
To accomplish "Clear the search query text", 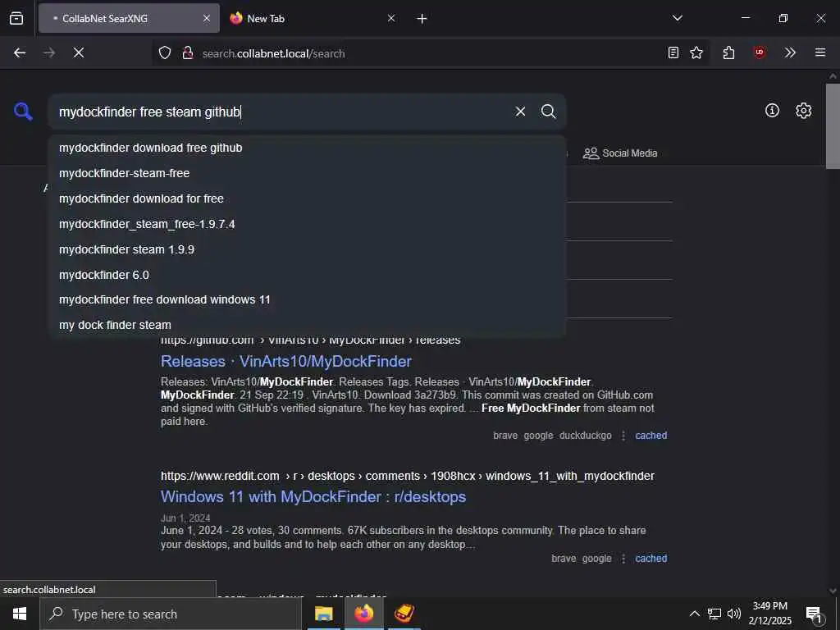I will coord(520,112).
